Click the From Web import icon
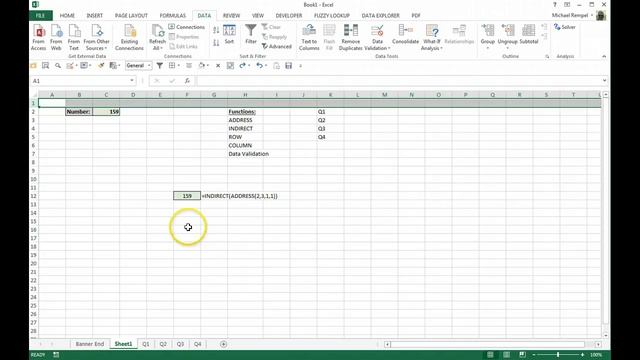 pos(56,37)
